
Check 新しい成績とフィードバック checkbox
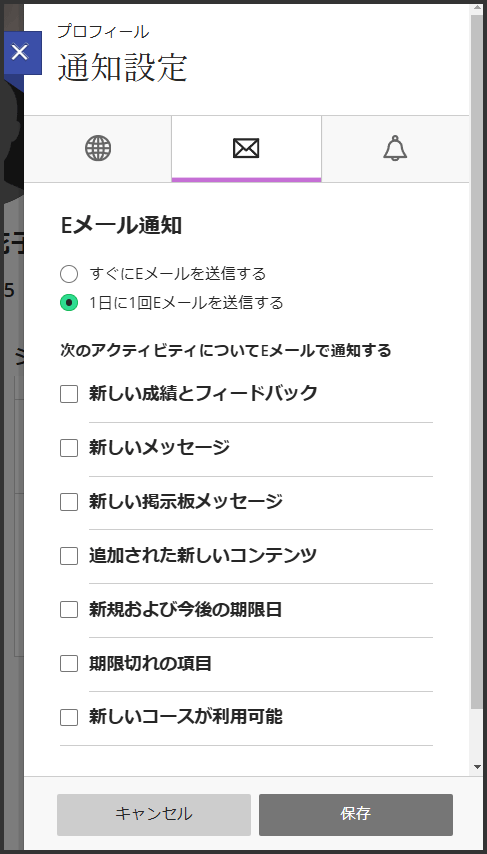69,393
